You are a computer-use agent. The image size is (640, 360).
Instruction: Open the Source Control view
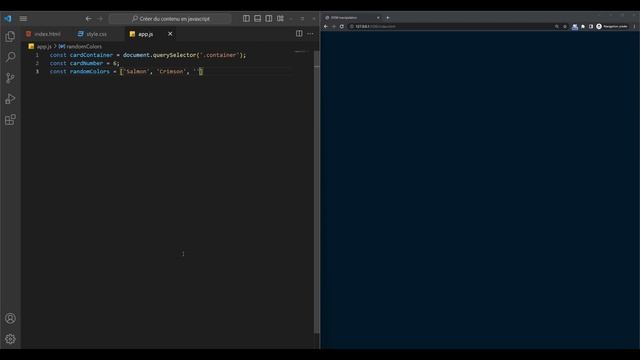pyautogui.click(x=10, y=78)
